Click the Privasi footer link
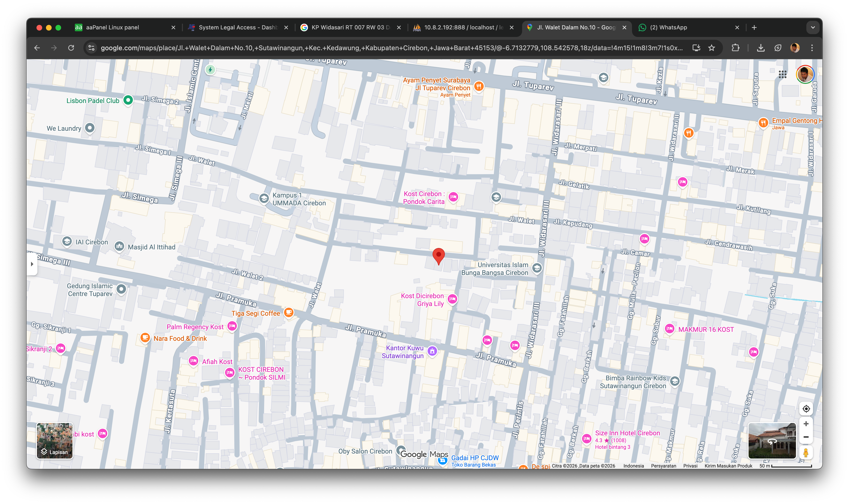The width and height of the screenshot is (849, 504). click(x=690, y=466)
